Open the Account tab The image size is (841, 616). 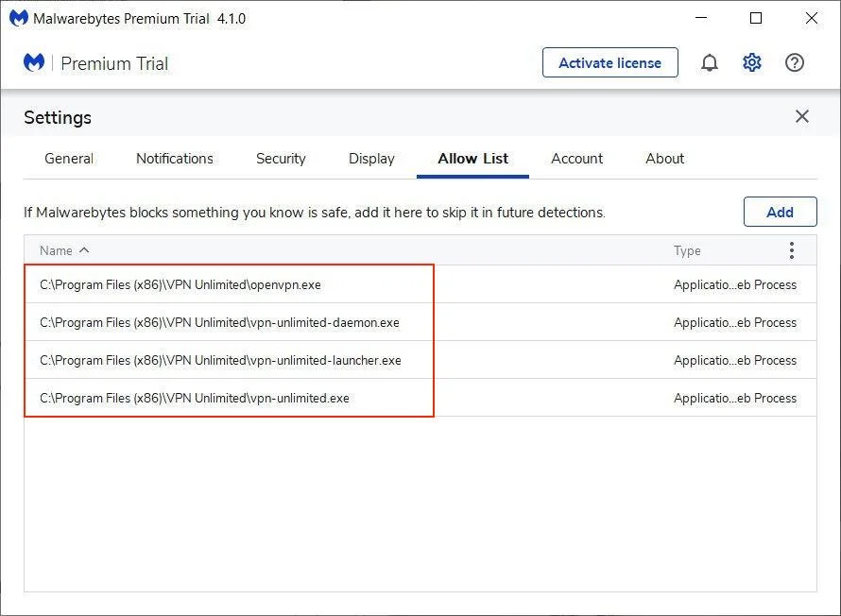pyautogui.click(x=576, y=159)
